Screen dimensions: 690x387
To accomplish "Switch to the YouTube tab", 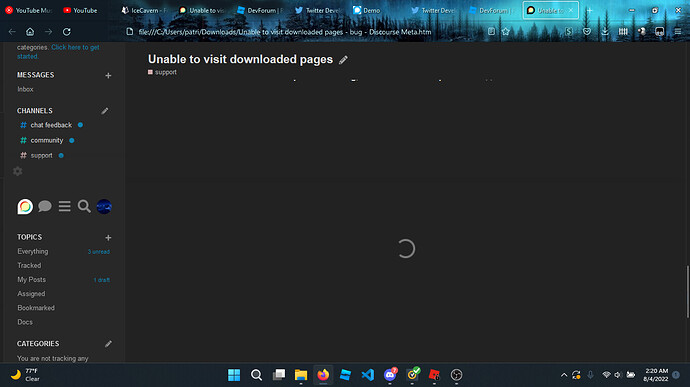I will pos(81,10).
